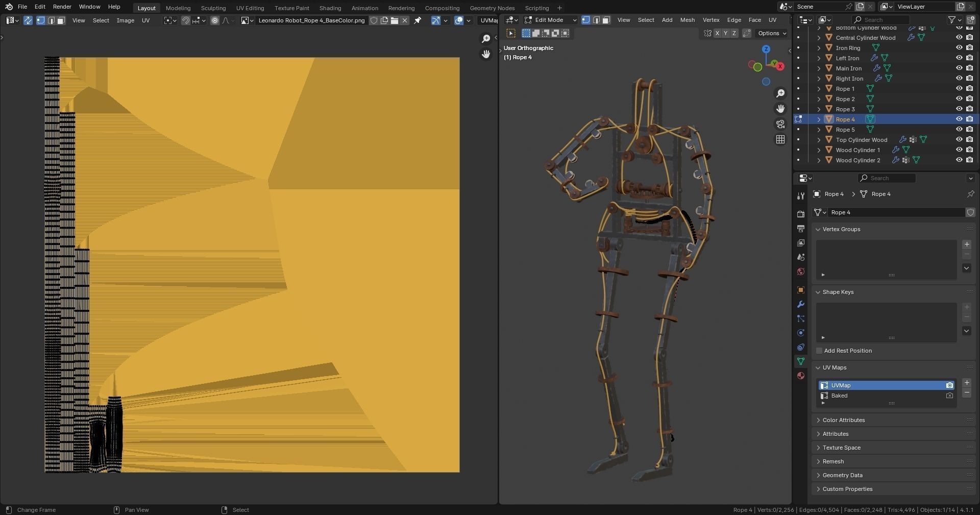980x515 pixels.
Task: Open the File menu
Action: [x=22, y=7]
